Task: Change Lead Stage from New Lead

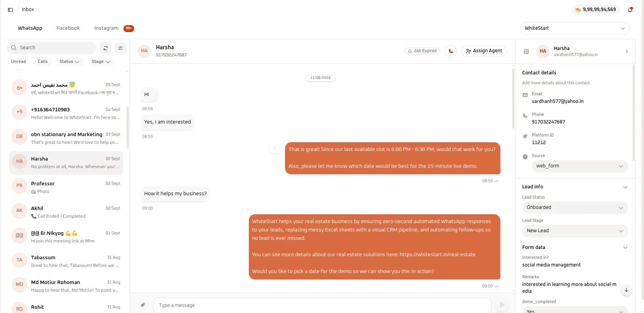Action: [575, 231]
